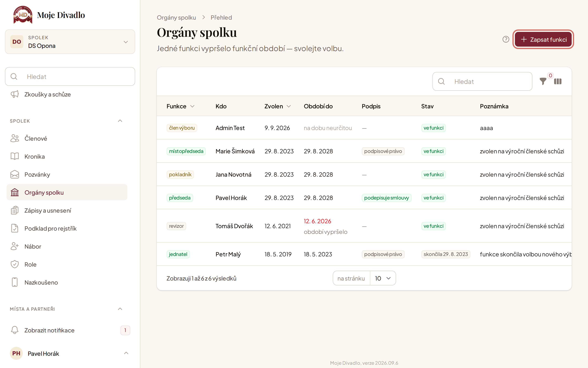Open the per-page 10 dropdown
This screenshot has width=588, height=368.
(x=383, y=278)
